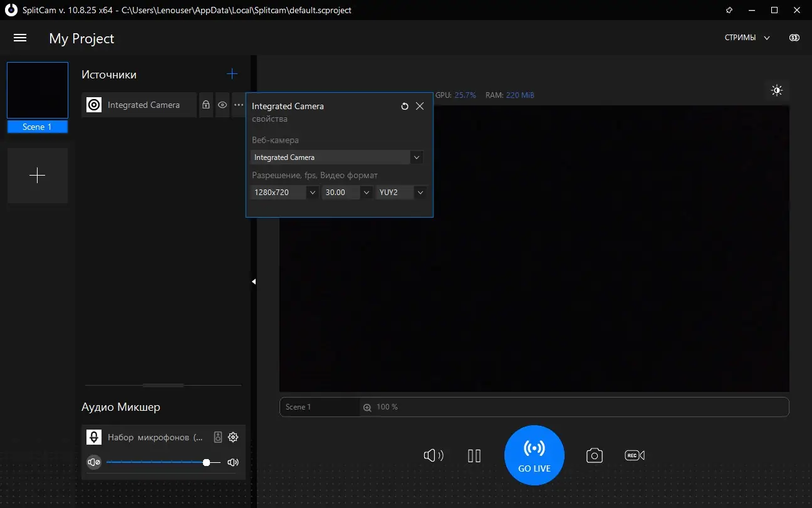The width and height of the screenshot is (812, 508).
Task: Pause the video preview
Action: coord(474,455)
